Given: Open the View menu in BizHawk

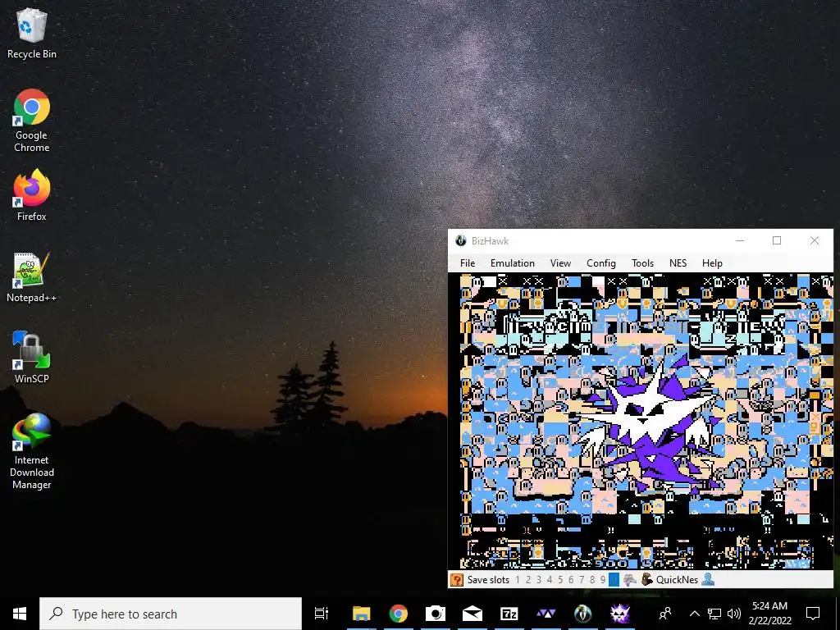Looking at the screenshot, I should (x=560, y=263).
